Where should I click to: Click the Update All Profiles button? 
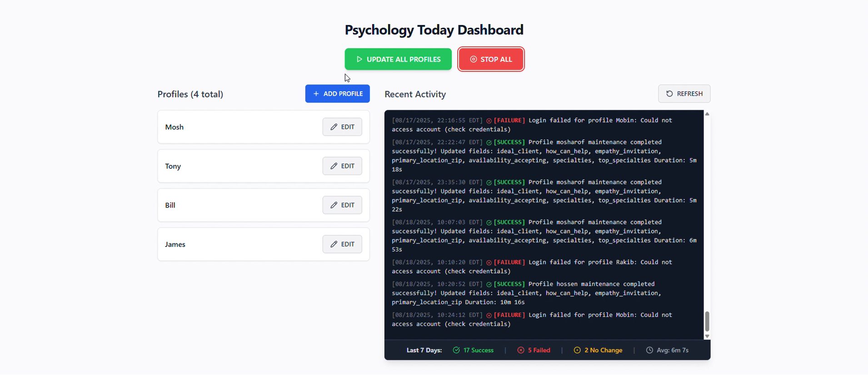coord(398,59)
